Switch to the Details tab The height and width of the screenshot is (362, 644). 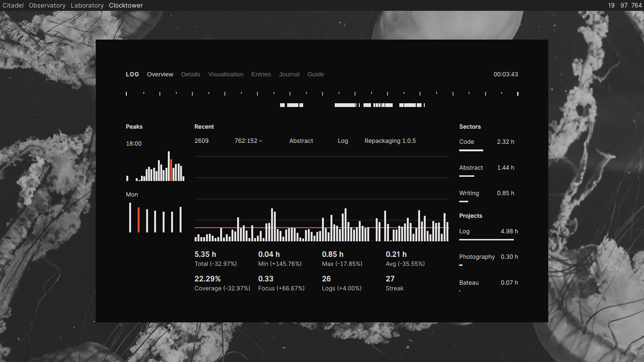(x=190, y=74)
